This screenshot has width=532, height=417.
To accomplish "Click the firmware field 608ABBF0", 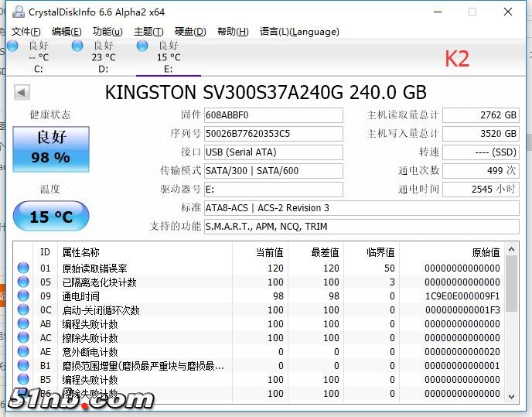I will click(273, 115).
